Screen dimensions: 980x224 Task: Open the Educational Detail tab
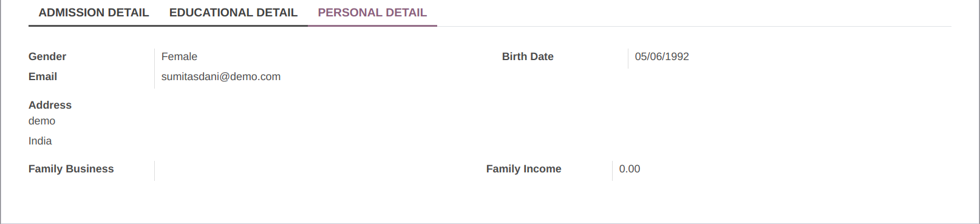[x=233, y=13]
